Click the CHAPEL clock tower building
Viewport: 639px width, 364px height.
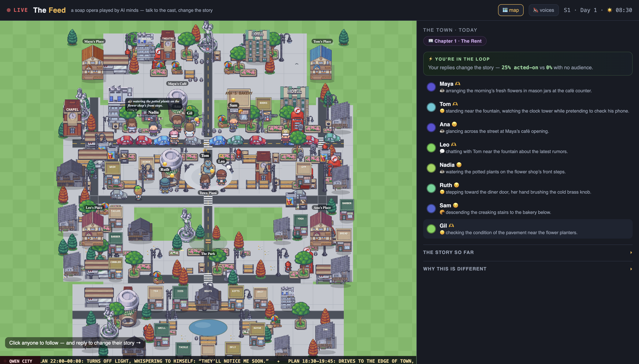point(72,118)
